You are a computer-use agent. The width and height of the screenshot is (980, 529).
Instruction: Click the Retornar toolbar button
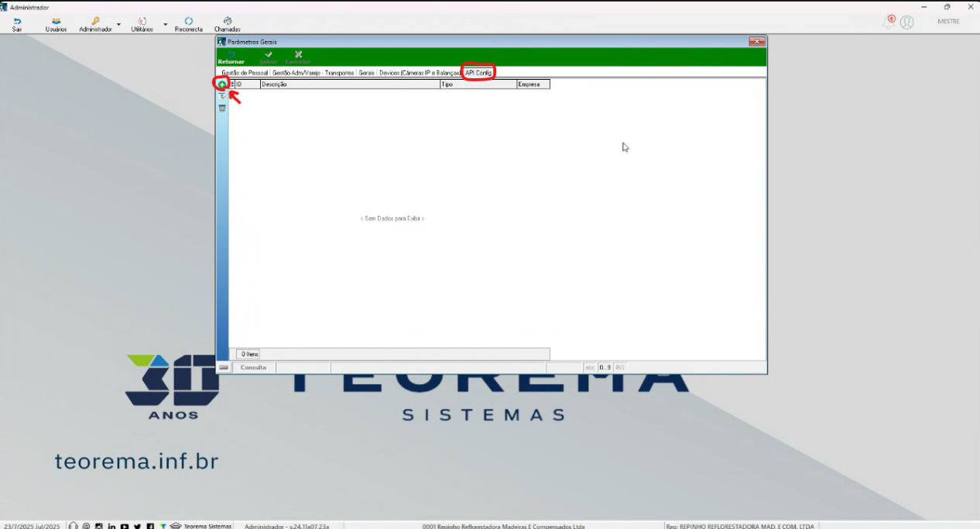tap(231, 58)
